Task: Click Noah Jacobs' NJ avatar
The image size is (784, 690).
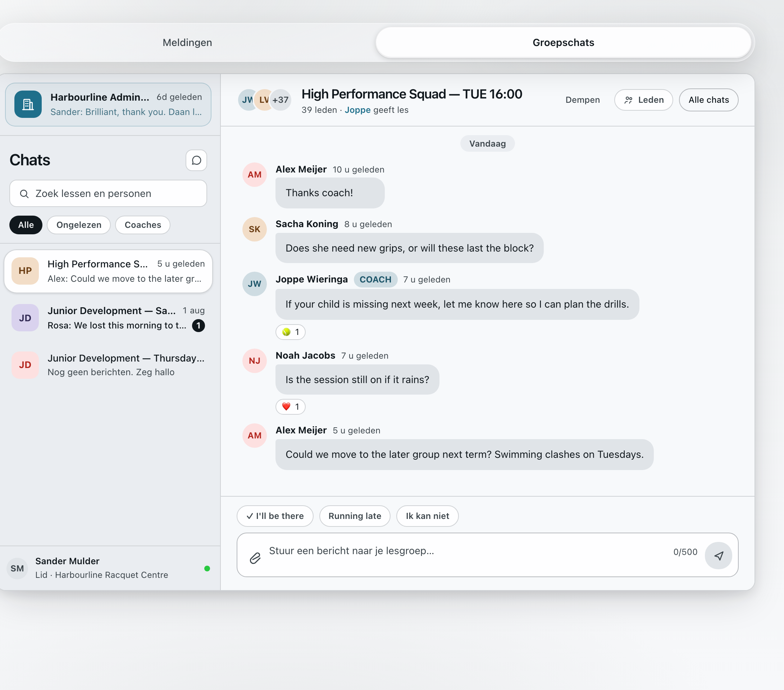Action: click(254, 361)
